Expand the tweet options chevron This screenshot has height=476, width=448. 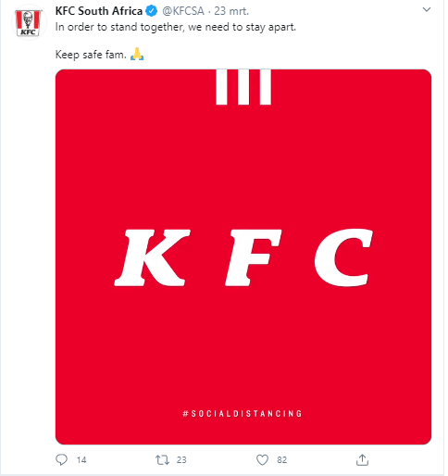(427, 9)
